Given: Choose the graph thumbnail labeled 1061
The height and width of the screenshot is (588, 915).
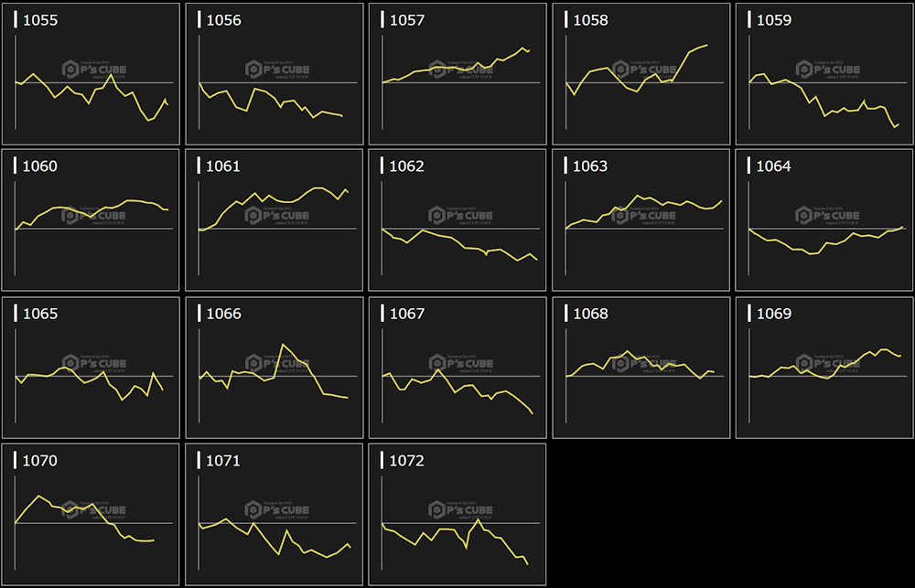Looking at the screenshot, I should point(274,220).
